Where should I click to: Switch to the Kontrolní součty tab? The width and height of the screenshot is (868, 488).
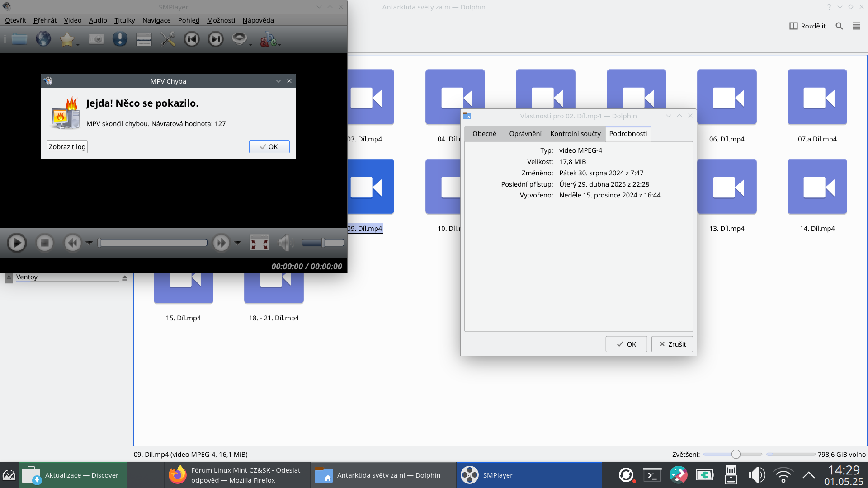pyautogui.click(x=575, y=134)
